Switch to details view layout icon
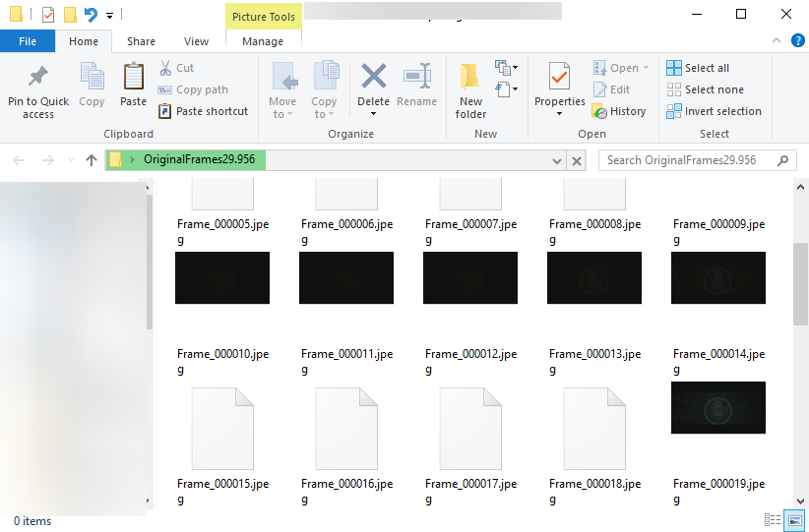 tap(773, 520)
